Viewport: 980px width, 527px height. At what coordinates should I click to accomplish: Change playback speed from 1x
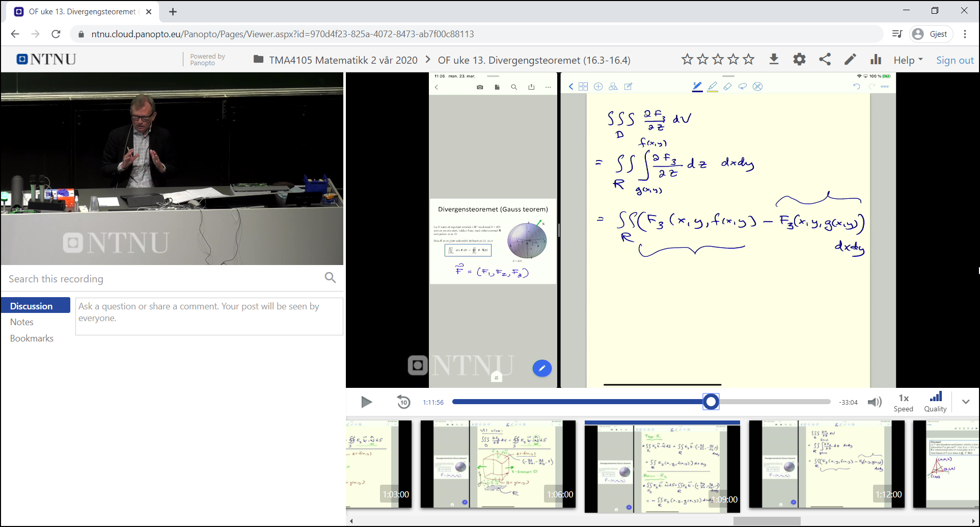point(904,402)
